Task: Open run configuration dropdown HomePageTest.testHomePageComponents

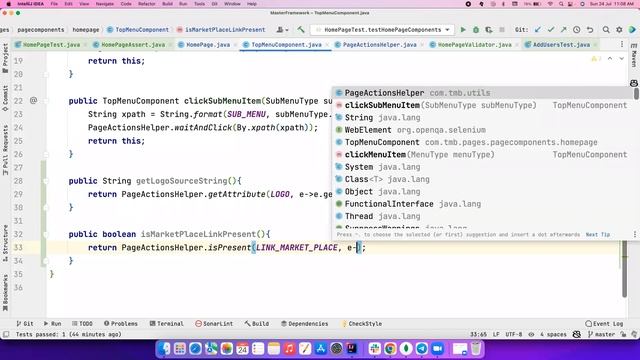Action: tap(382, 30)
